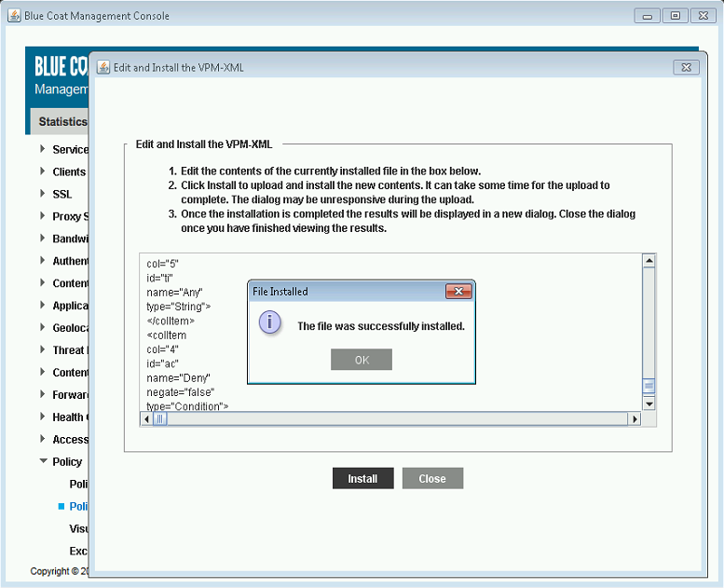This screenshot has width=724, height=588.
Task: Click horizontal scrollbar right arrow in XML editor
Action: (635, 419)
